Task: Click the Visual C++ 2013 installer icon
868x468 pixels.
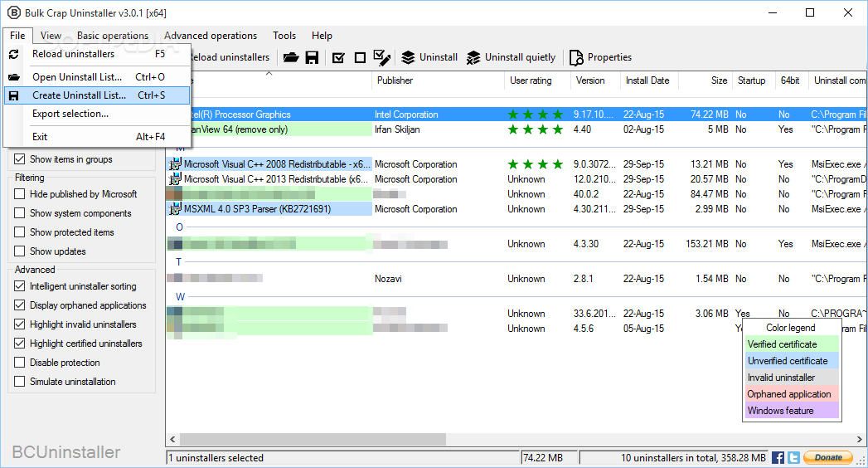Action: click(175, 179)
